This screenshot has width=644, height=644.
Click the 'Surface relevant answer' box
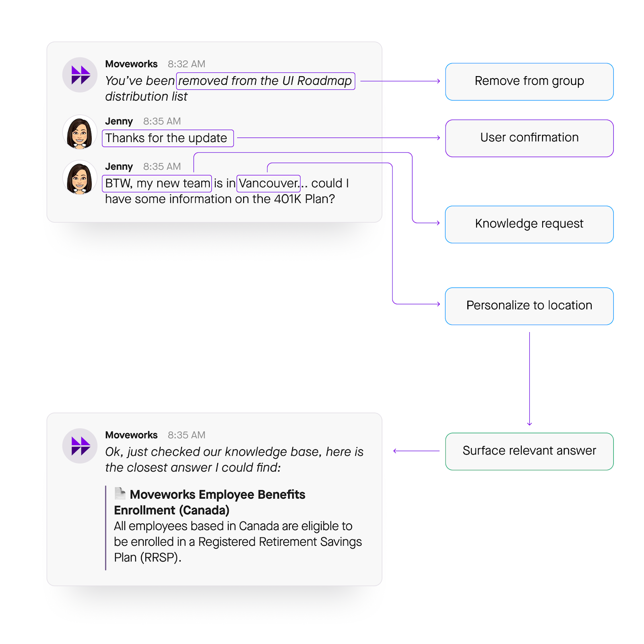tap(529, 451)
